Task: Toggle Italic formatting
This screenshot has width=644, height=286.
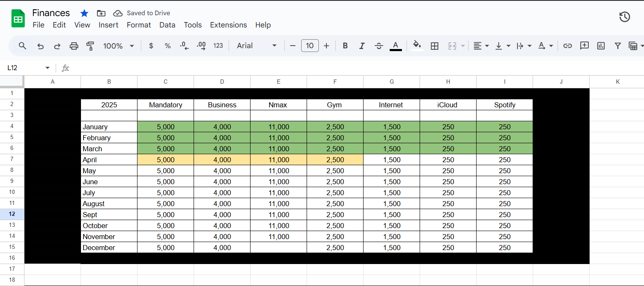Action: [361, 46]
